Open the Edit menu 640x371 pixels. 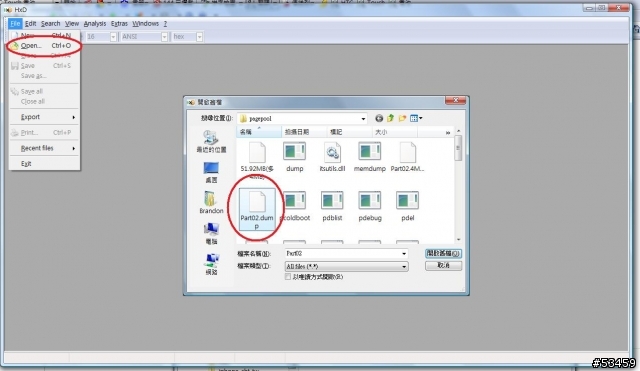tap(31, 24)
